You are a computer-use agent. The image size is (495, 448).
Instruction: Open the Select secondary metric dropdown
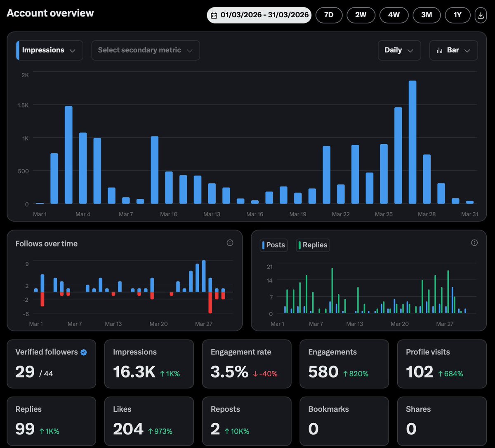click(x=146, y=50)
